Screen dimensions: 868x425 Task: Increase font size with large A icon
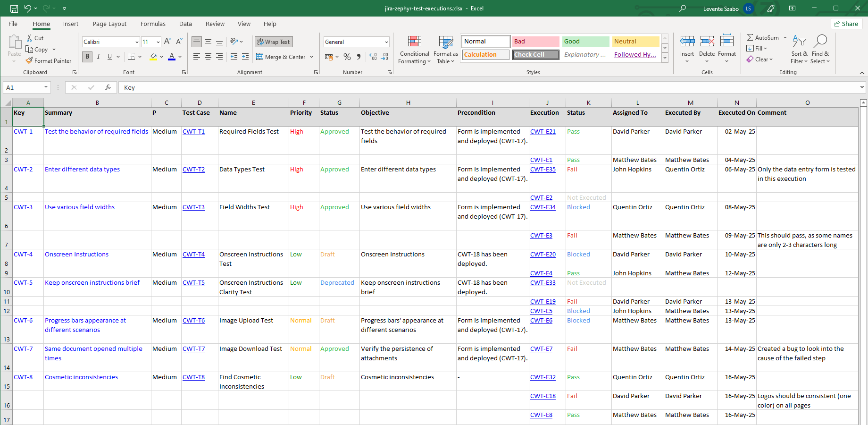[167, 42]
